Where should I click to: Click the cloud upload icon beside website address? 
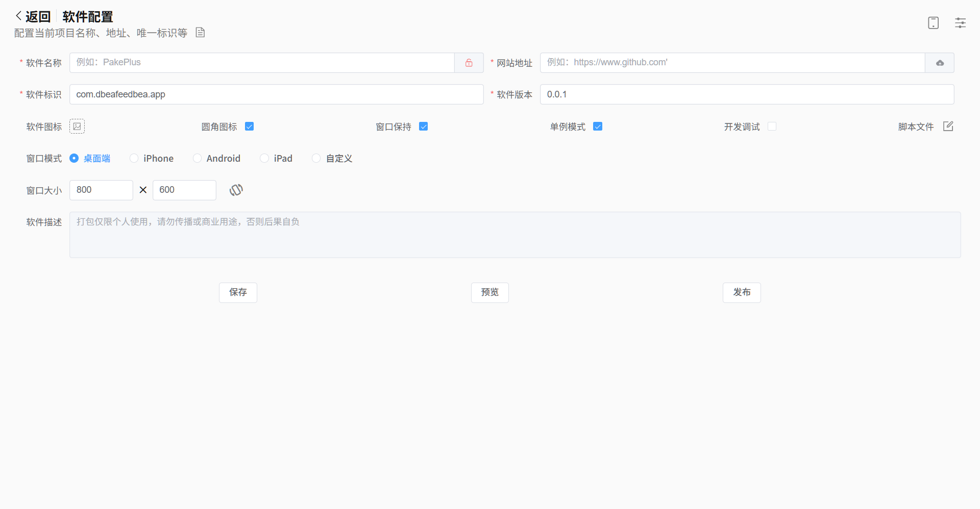(x=940, y=63)
